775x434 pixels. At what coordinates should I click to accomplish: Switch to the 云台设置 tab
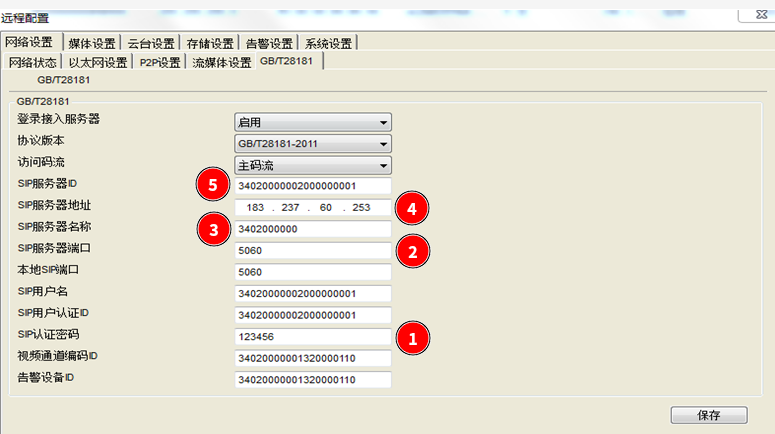tap(152, 43)
